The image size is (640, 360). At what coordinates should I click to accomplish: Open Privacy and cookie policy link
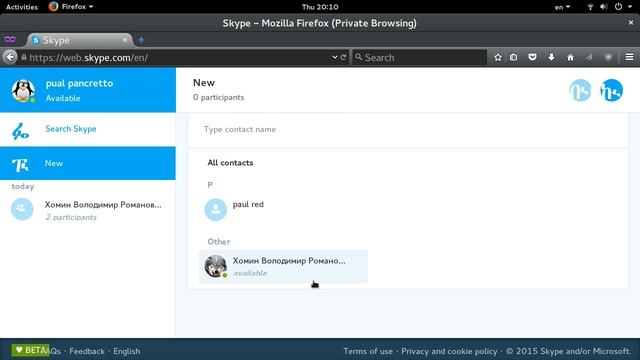point(449,351)
